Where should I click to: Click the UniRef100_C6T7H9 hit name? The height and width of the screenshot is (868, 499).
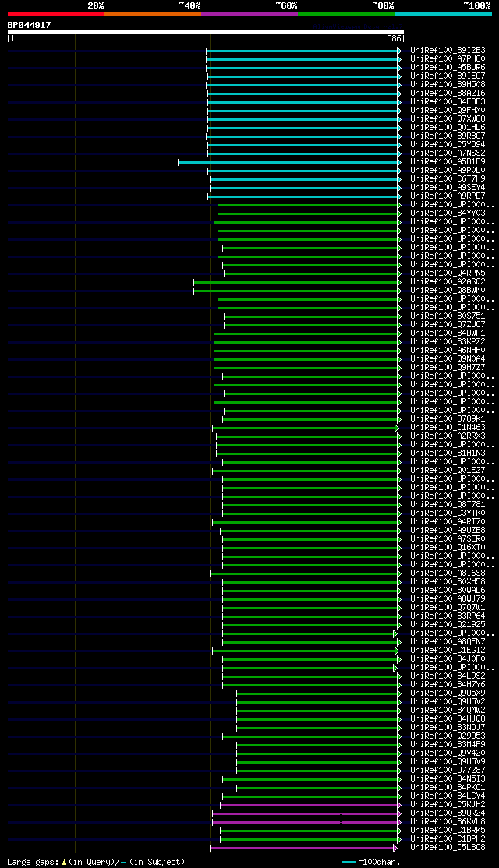pyautogui.click(x=448, y=178)
